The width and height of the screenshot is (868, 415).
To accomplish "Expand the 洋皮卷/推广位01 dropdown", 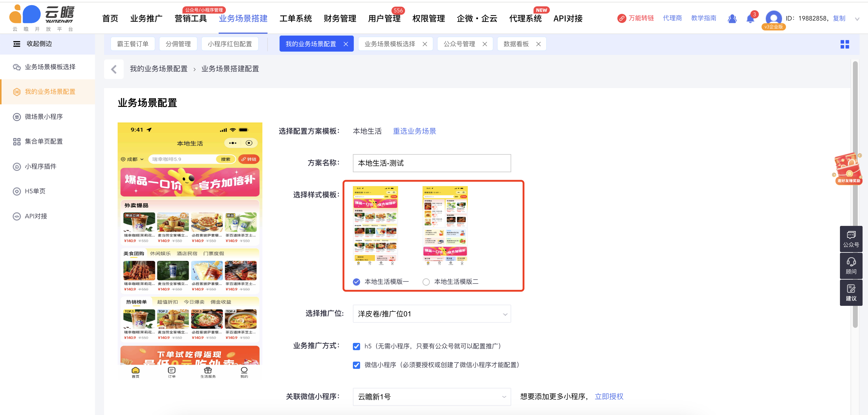I will point(431,314).
